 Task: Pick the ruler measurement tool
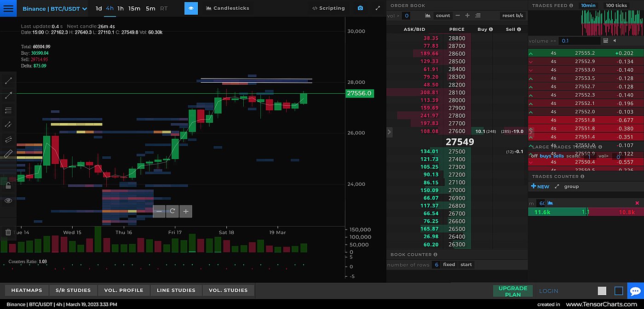coord(8,154)
